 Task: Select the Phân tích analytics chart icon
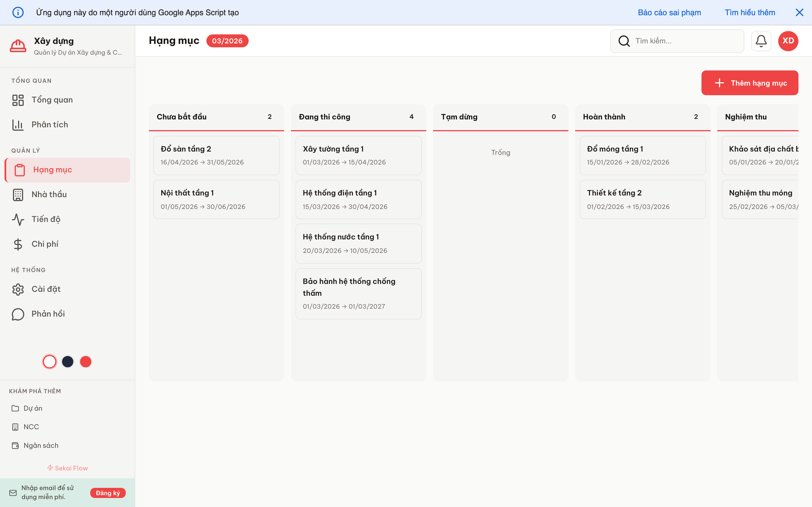pyautogui.click(x=18, y=124)
